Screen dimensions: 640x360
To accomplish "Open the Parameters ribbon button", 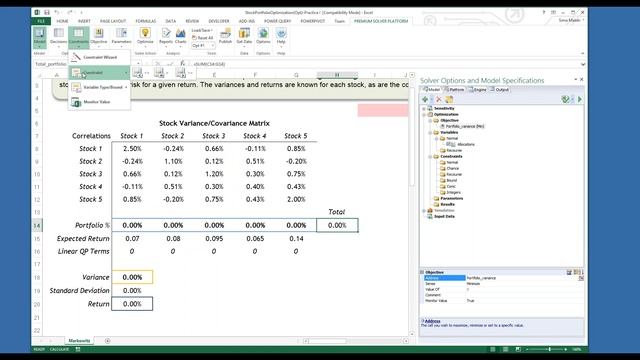I will click(x=121, y=38).
